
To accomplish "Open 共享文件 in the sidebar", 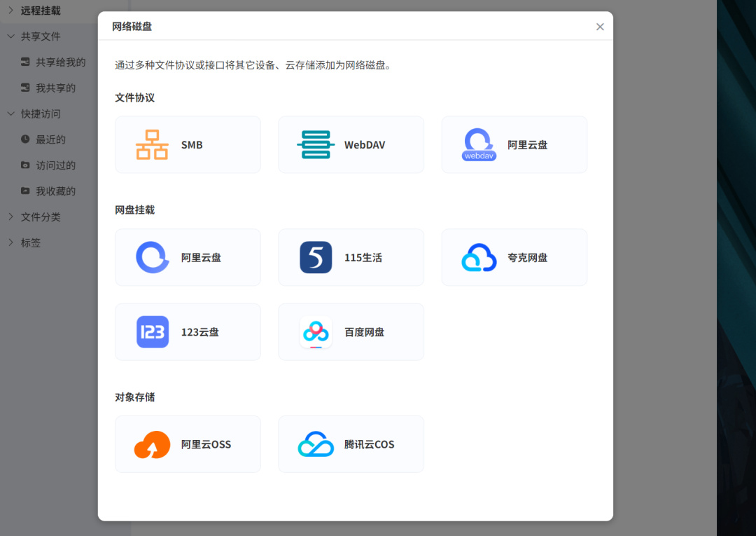I will pyautogui.click(x=41, y=36).
